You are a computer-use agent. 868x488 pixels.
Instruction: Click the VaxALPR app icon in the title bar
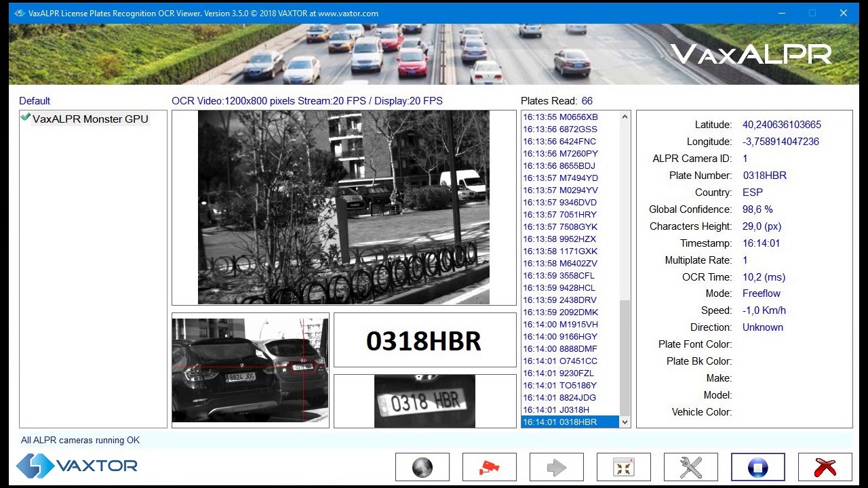coord(18,13)
